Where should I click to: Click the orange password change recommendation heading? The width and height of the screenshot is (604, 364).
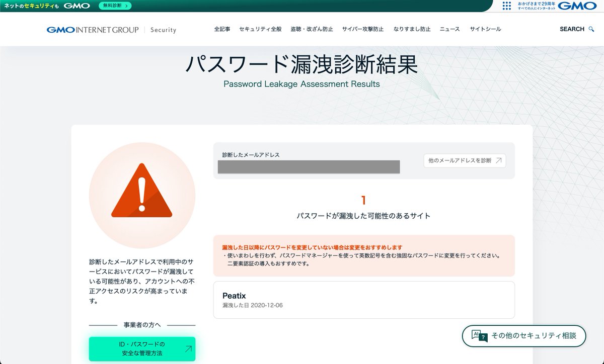click(312, 247)
